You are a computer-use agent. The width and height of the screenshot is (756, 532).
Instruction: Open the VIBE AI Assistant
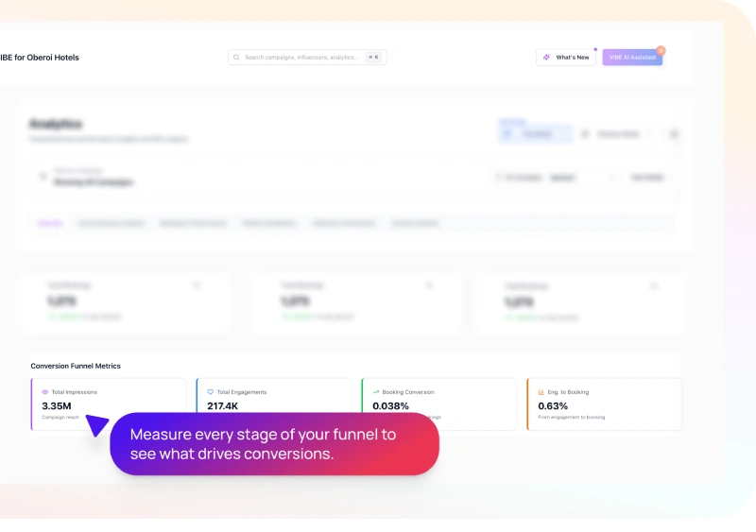[x=632, y=57]
